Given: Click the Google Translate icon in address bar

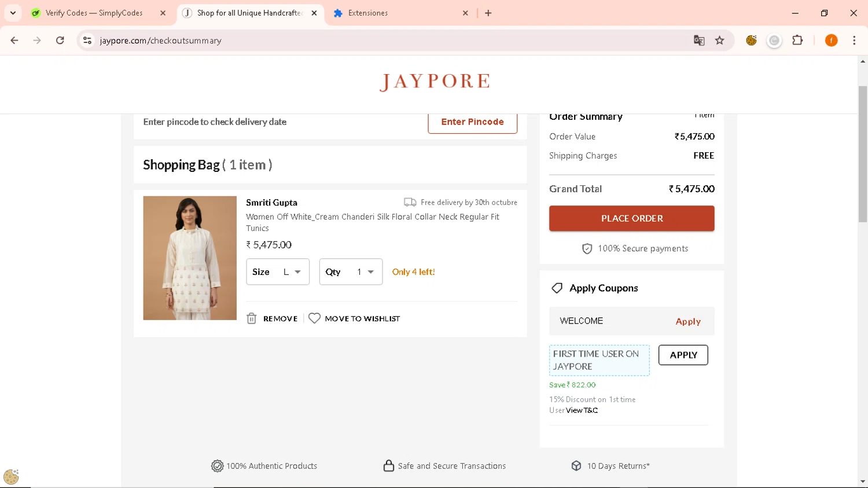Looking at the screenshot, I should tap(699, 41).
